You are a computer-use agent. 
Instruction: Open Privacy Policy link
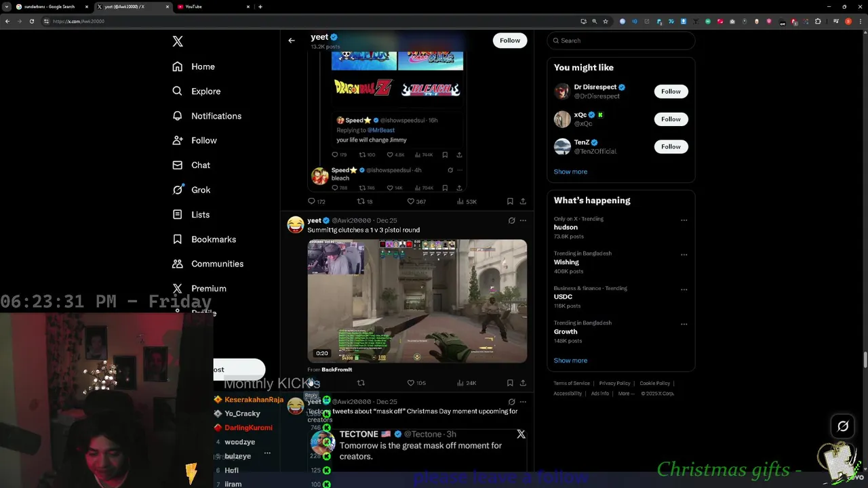point(614,384)
